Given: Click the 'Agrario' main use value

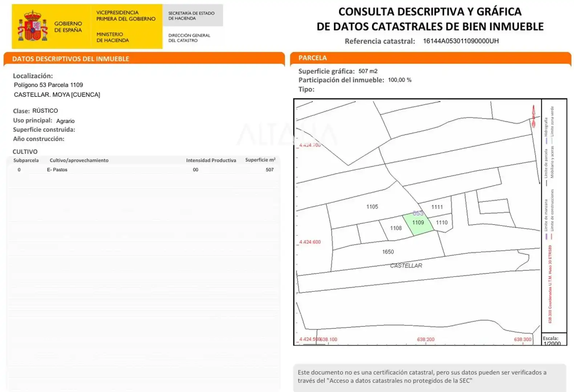Looking at the screenshot, I should coord(65,121).
